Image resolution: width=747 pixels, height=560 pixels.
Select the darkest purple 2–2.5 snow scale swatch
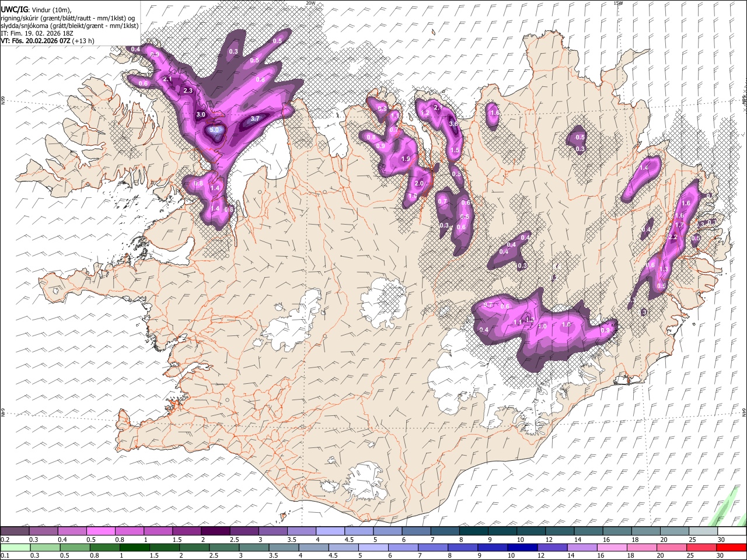215,531
